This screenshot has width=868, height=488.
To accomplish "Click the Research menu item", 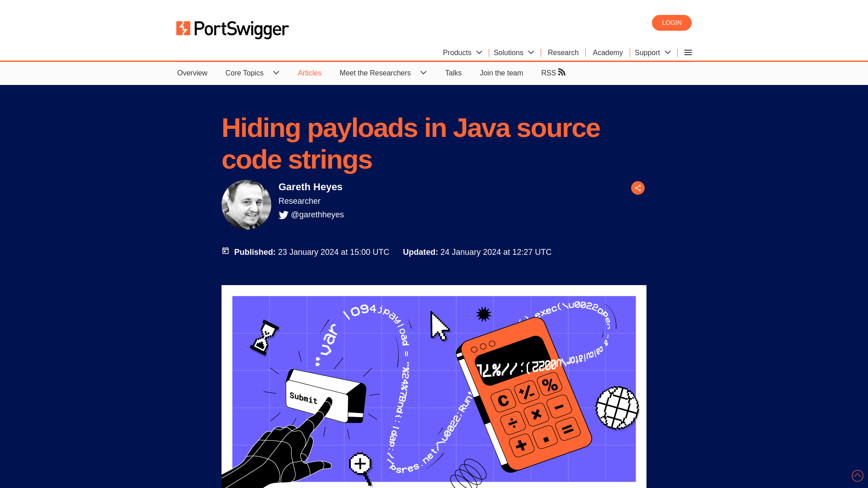I will [x=563, y=52].
